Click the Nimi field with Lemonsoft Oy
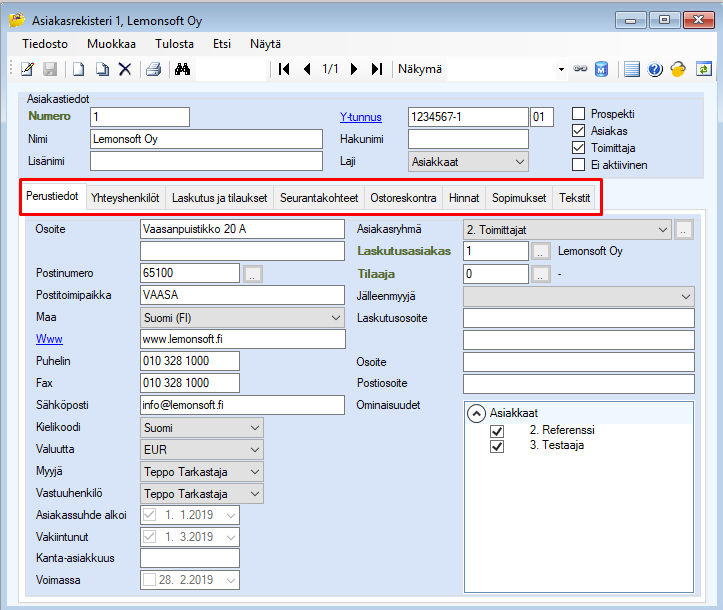723x610 pixels. pyautogui.click(x=206, y=139)
